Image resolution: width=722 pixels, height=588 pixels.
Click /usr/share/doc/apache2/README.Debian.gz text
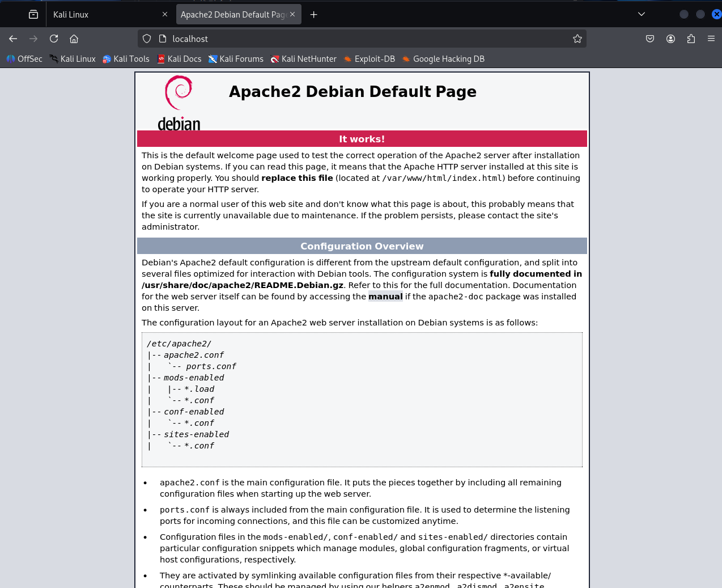pos(243,285)
